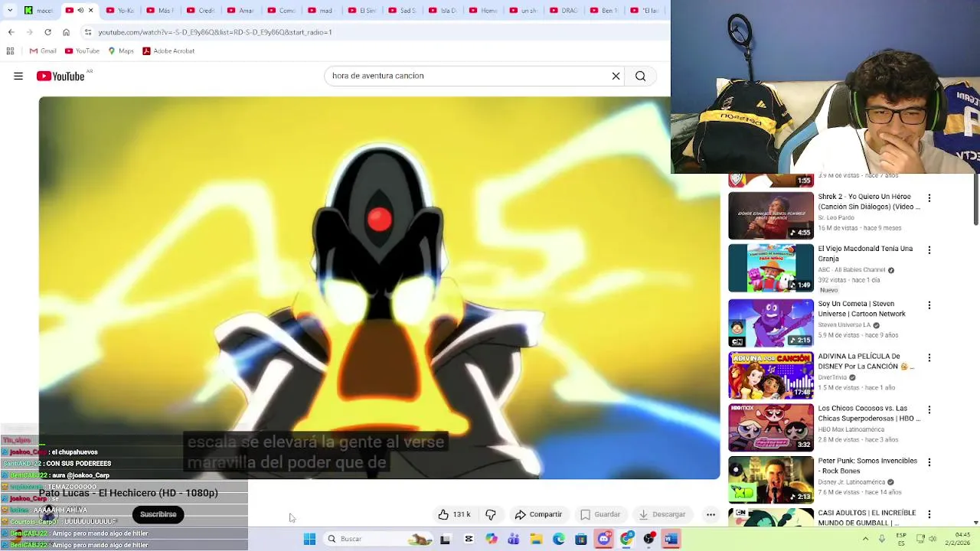Open Task View in the taskbar

tap(445, 540)
